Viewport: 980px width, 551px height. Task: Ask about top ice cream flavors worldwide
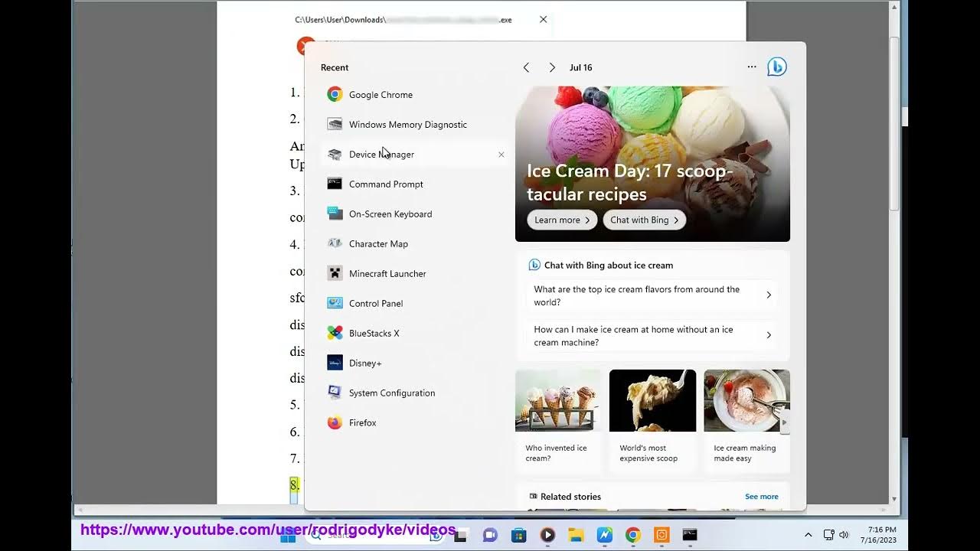tap(652, 295)
